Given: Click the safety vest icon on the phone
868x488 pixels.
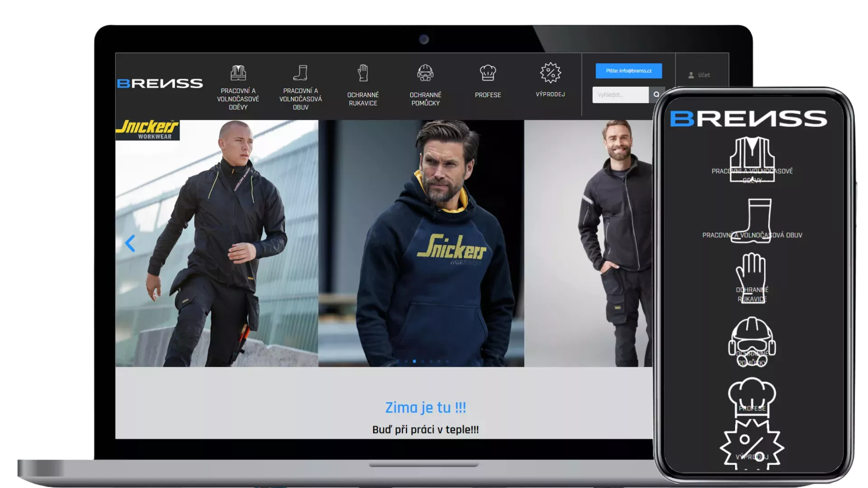Looking at the screenshot, I should pyautogui.click(x=752, y=159).
